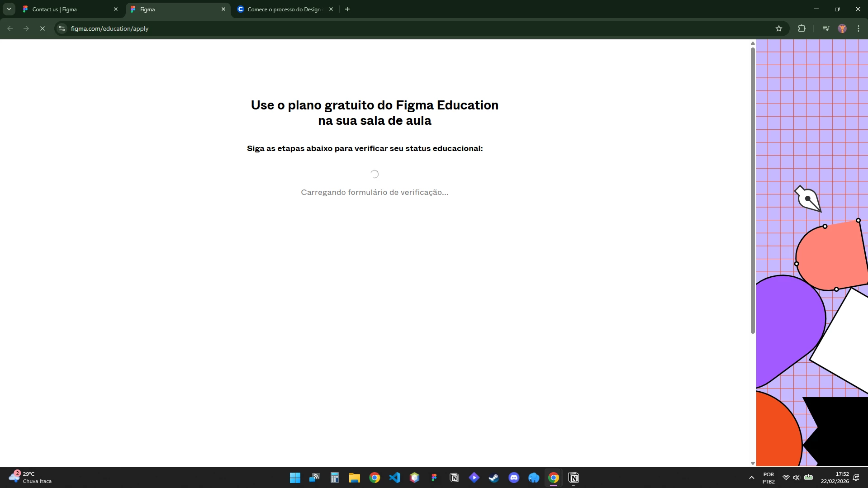This screenshot has height=488, width=868.
Task: Open a new browser tab
Action: point(347,9)
